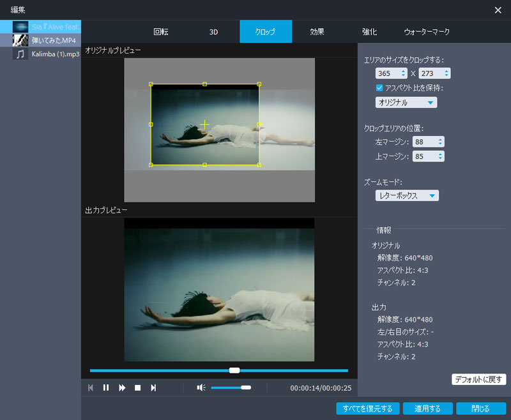Open the 強化 tab
The width and height of the screenshot is (511, 420).
369,31
